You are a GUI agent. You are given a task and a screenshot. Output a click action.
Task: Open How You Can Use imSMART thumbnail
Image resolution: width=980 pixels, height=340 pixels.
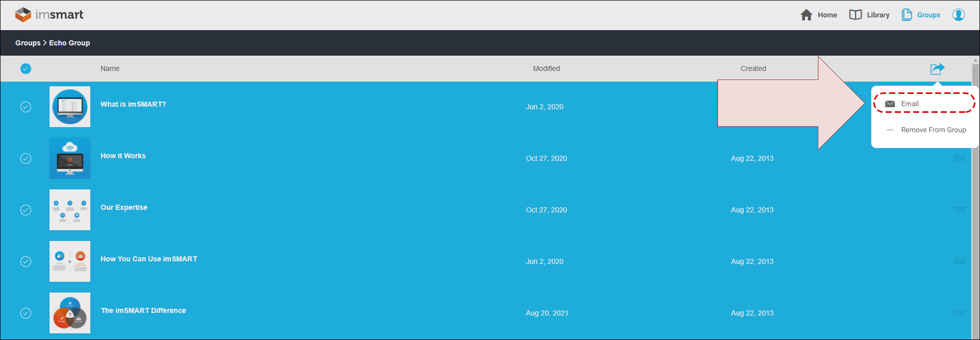pyautogui.click(x=70, y=261)
